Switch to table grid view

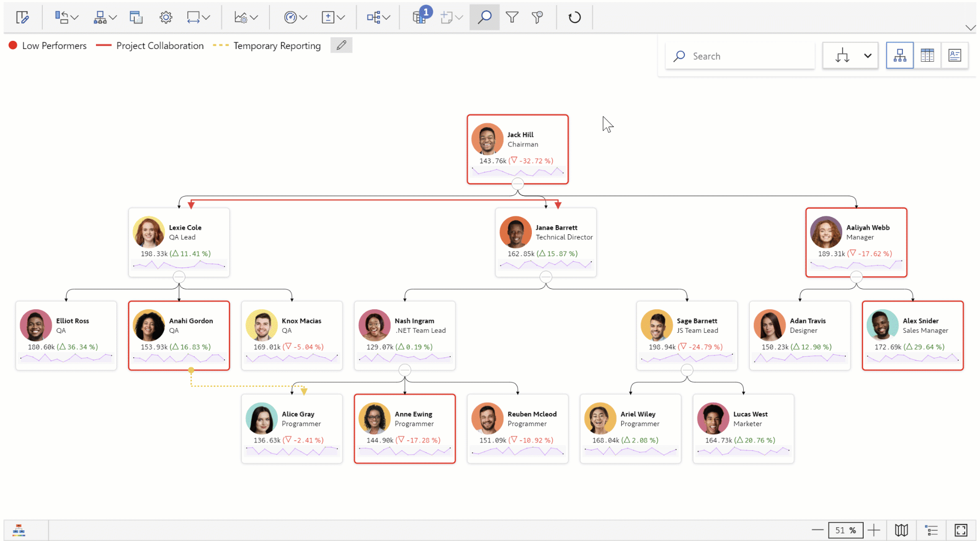click(x=927, y=56)
